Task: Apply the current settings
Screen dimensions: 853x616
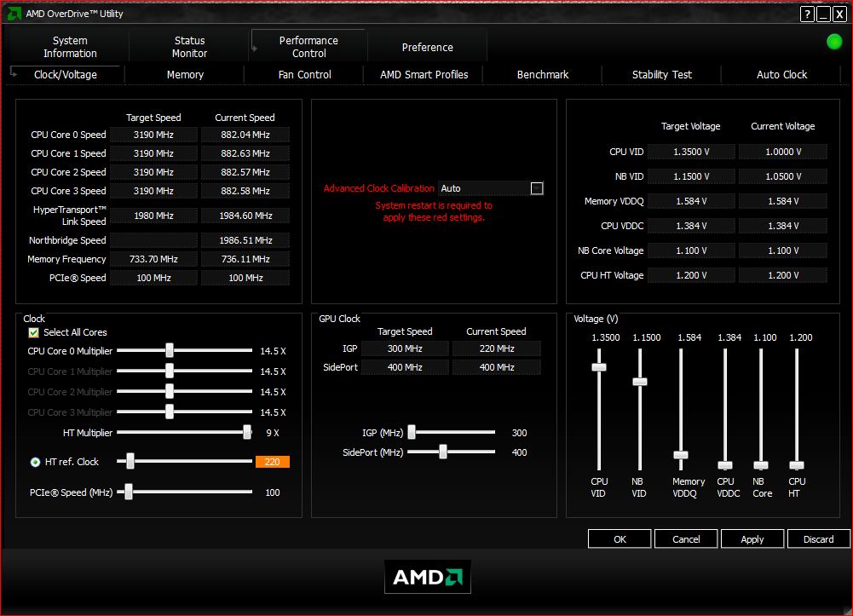Action: point(752,539)
